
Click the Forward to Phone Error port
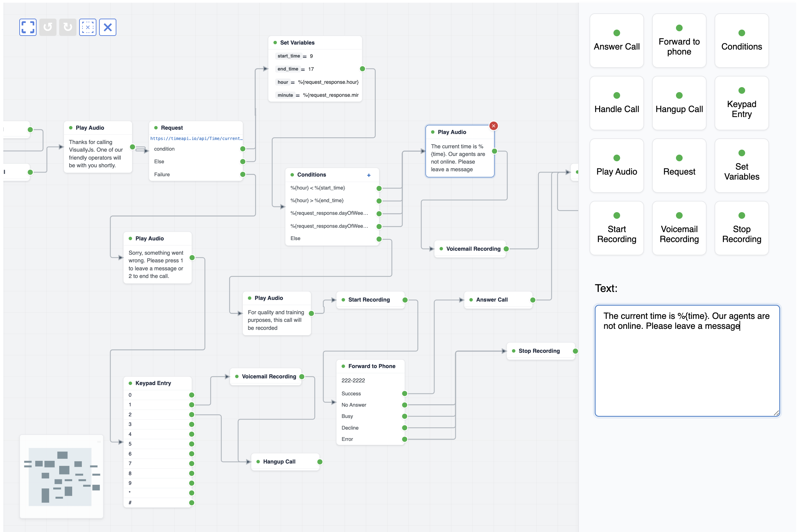point(405,440)
